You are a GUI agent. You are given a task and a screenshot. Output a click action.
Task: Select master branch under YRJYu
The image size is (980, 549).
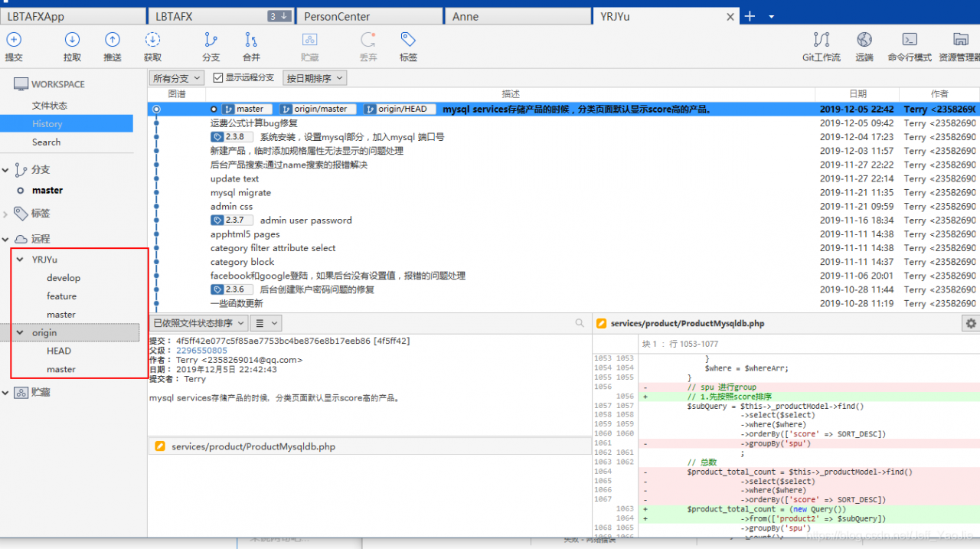tap(61, 315)
